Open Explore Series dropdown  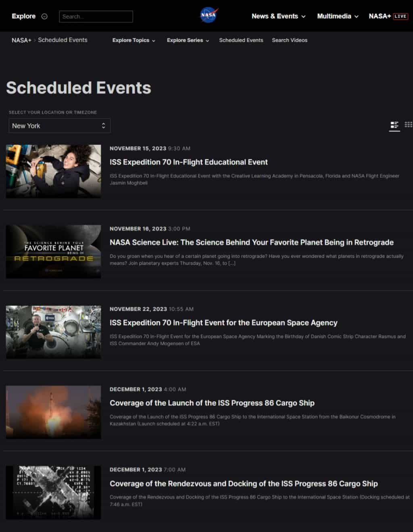[x=188, y=40]
